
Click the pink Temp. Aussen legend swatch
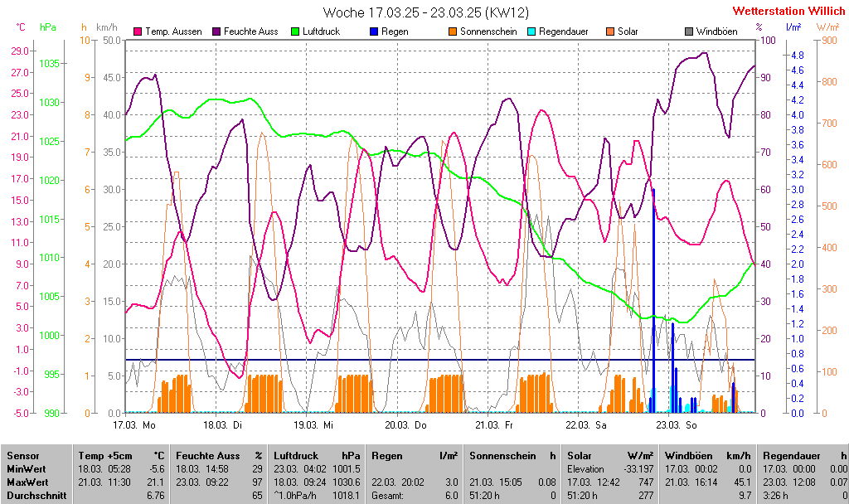[138, 32]
